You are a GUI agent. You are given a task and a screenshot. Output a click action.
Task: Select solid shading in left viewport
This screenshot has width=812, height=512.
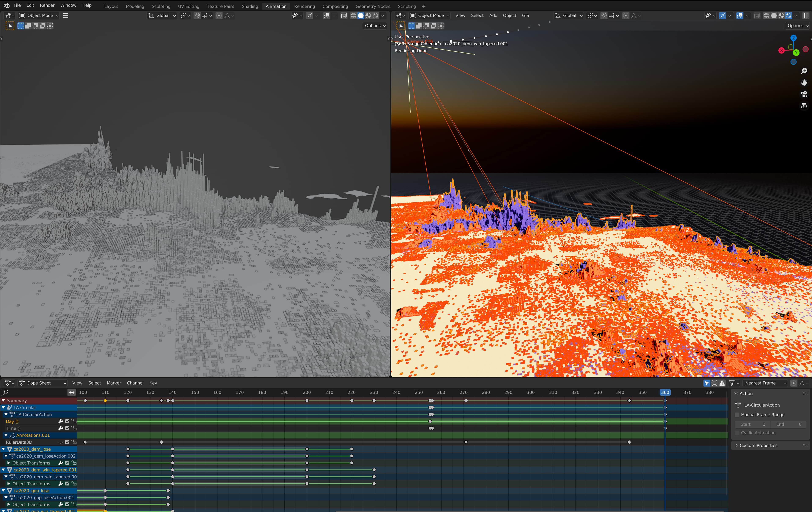[361, 15]
